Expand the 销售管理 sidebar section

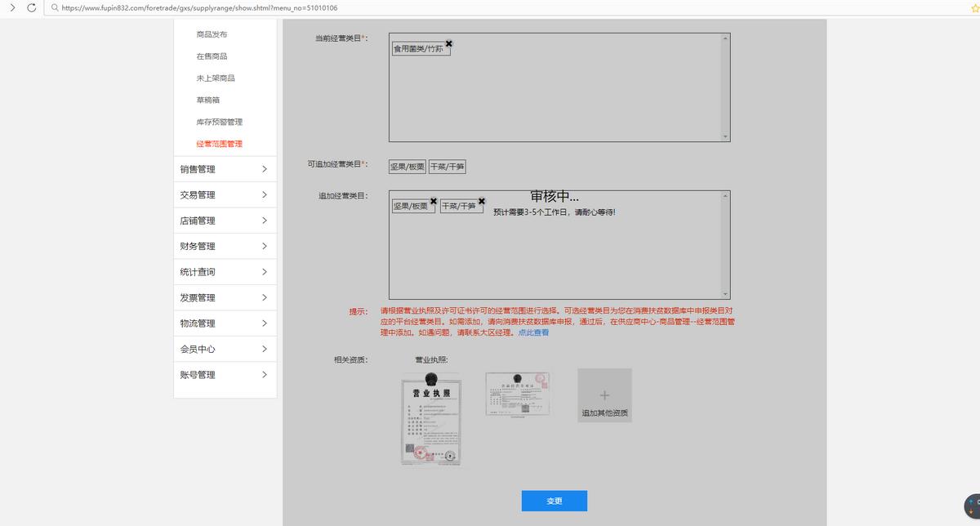tap(225, 169)
